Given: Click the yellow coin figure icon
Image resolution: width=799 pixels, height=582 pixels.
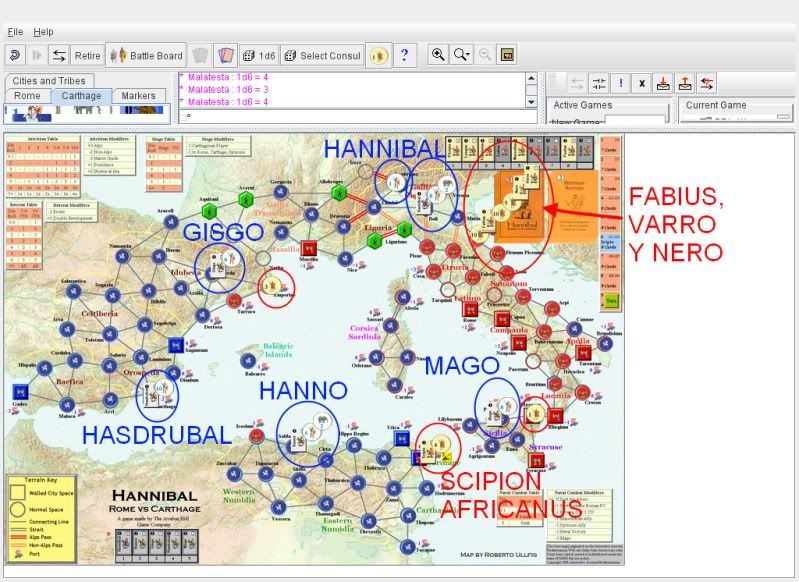Looking at the screenshot, I should tap(379, 56).
